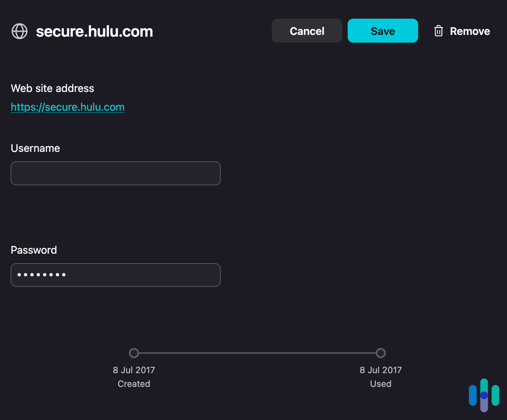Save the login changes
The width and height of the screenshot is (507, 420).
click(x=383, y=31)
